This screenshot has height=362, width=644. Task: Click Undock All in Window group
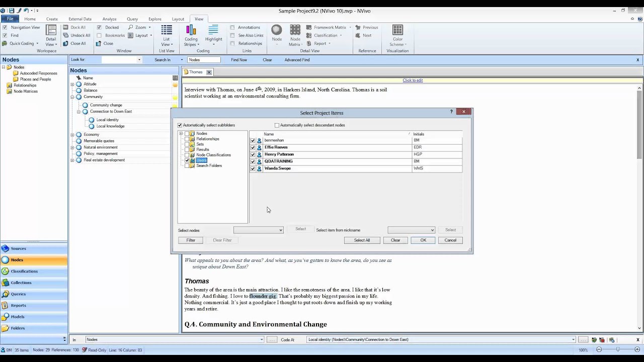pos(76,36)
